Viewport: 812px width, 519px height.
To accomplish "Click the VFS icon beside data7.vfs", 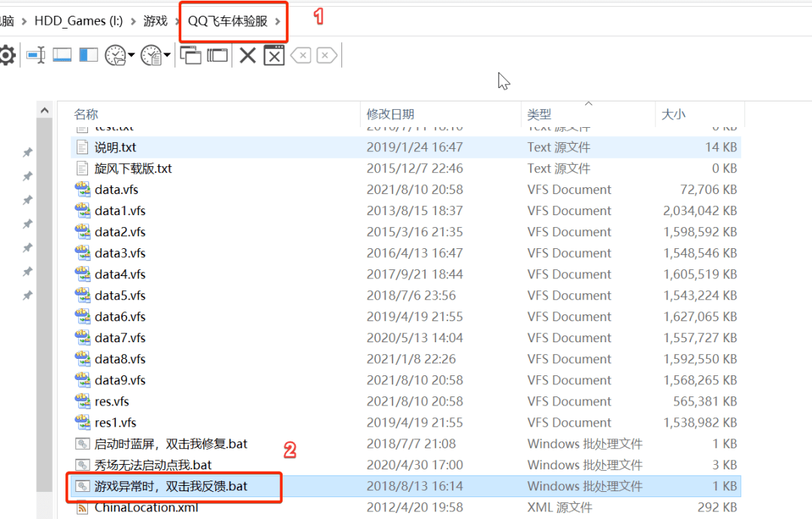I will point(83,338).
